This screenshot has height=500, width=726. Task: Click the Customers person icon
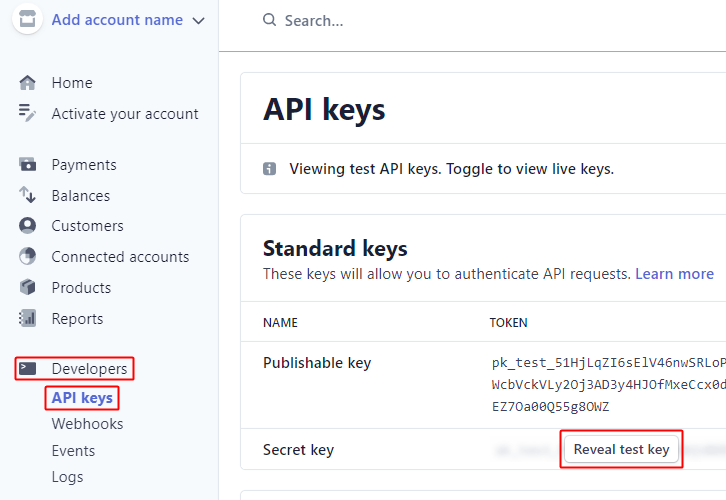pyautogui.click(x=27, y=225)
